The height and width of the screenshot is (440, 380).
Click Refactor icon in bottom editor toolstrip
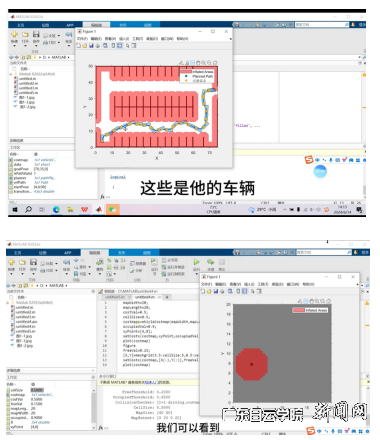click(100, 262)
